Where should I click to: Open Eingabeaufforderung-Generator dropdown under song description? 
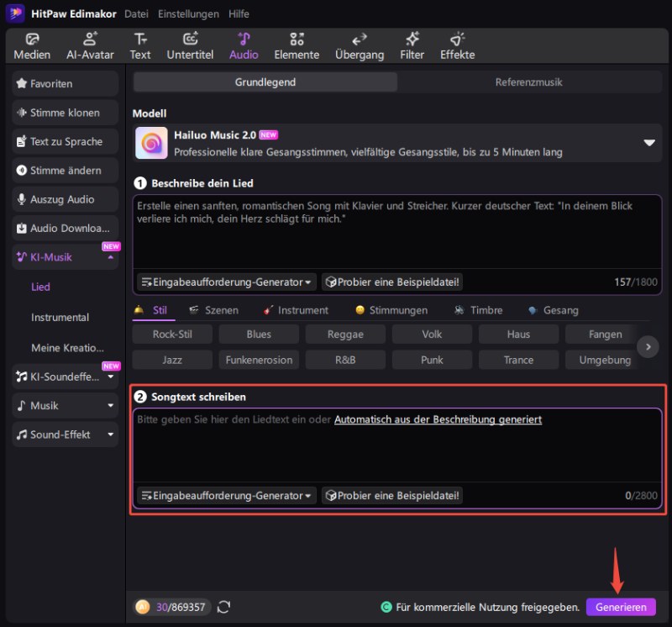click(227, 282)
